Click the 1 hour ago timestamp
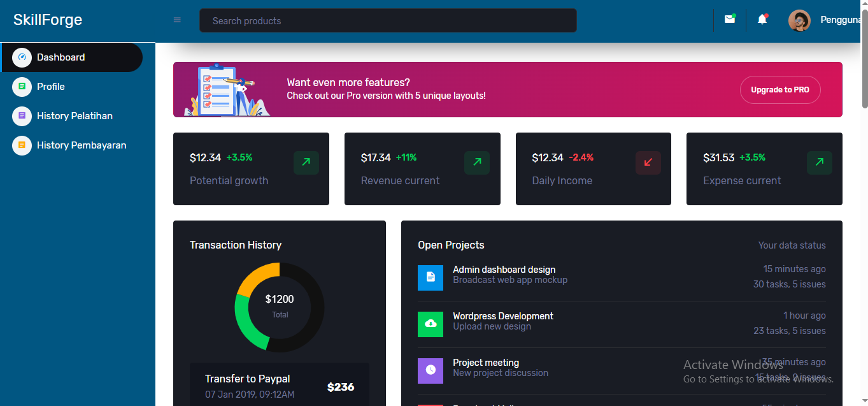 coord(804,315)
